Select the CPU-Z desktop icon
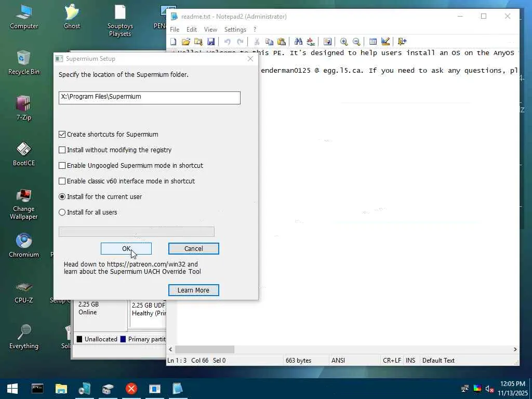Viewport: 532px width, 399px height. [23, 291]
